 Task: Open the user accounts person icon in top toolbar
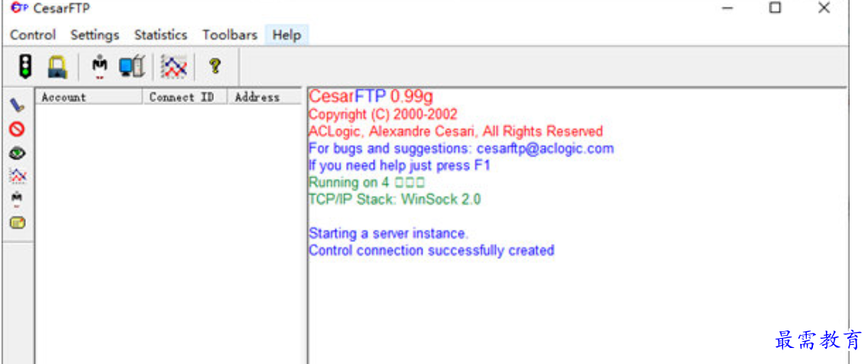coord(99,67)
